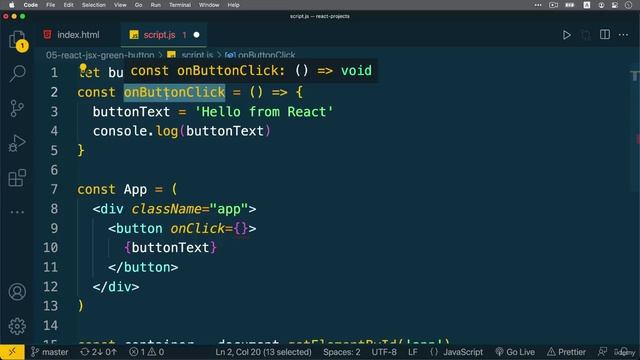This screenshot has height=360, width=640.
Task: Change indentation via Spaces: 2
Action: 342,352
